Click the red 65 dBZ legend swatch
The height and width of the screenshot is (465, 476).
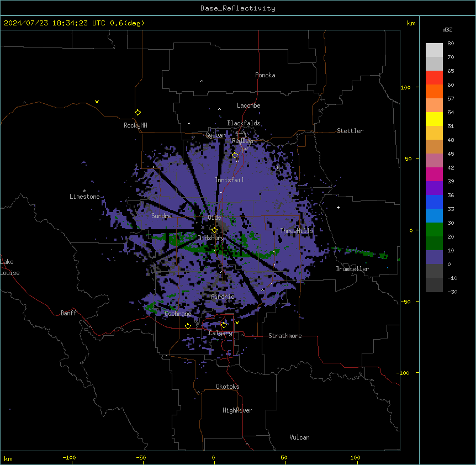click(434, 78)
